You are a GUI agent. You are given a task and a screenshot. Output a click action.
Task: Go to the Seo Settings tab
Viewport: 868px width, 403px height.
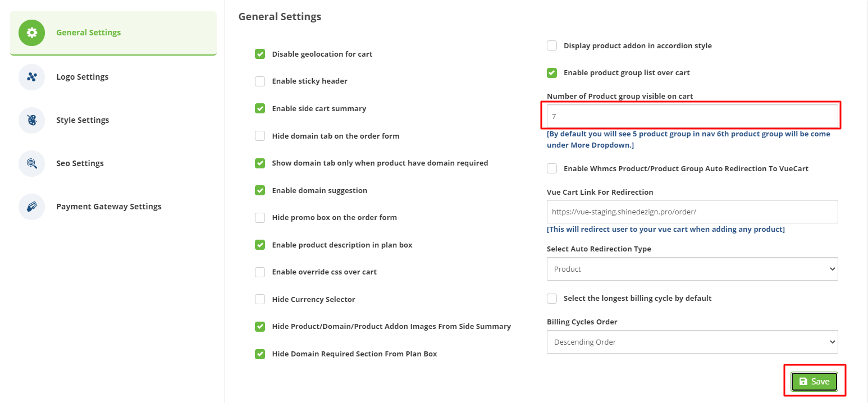tap(113, 163)
